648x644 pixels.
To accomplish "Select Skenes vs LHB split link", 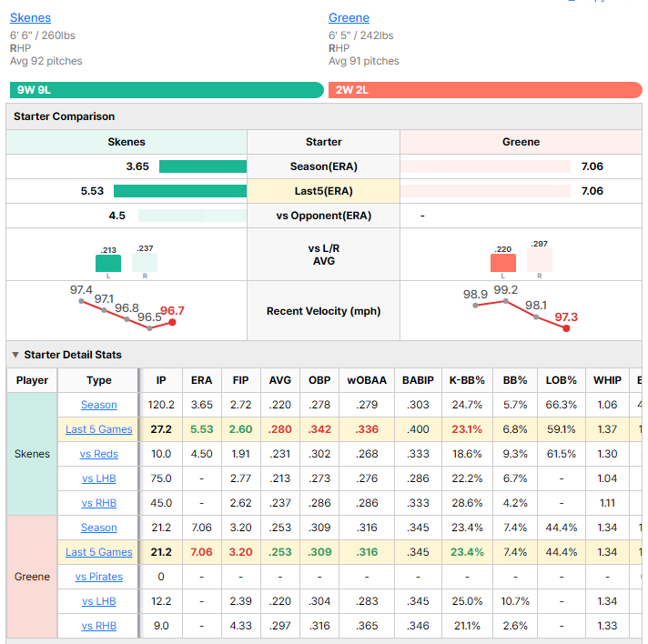I will [99, 478].
